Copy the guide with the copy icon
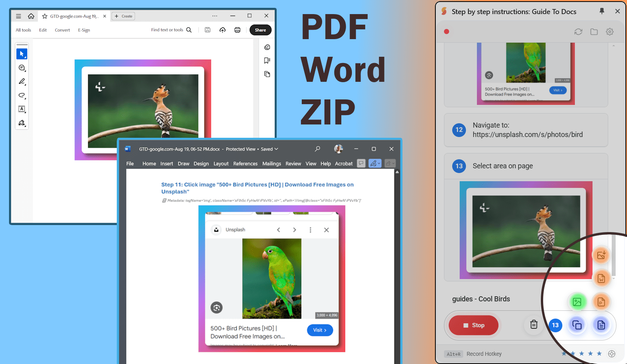627x364 pixels. point(577,325)
